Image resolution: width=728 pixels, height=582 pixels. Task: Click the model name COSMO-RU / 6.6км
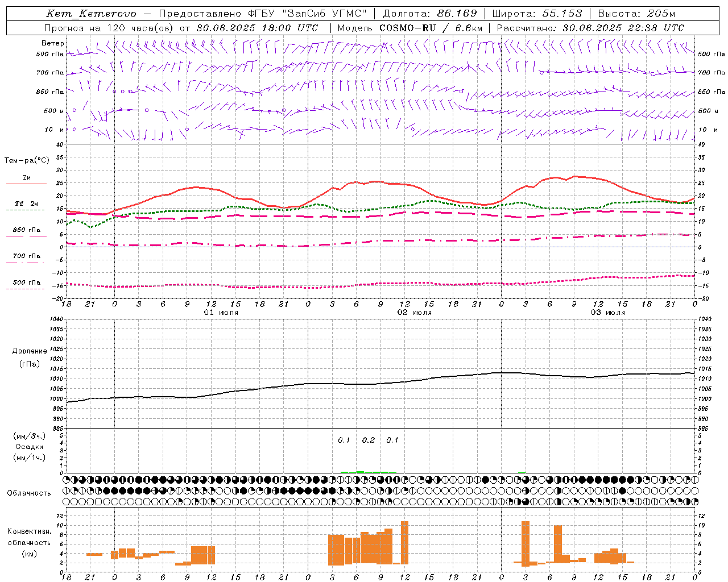(x=431, y=28)
